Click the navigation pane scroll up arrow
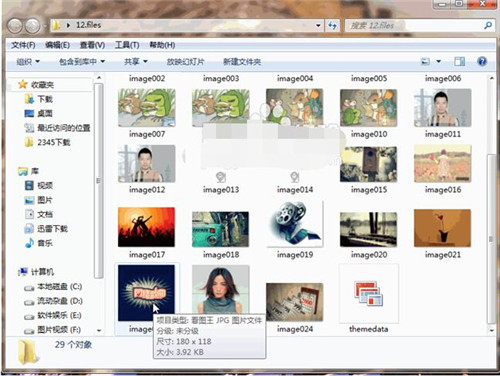This screenshot has height=376, width=500. 99,78
